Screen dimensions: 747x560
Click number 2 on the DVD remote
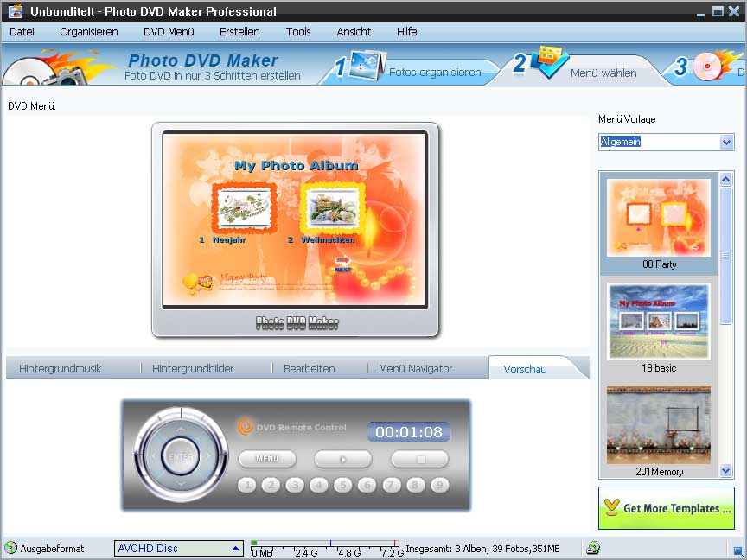point(271,485)
